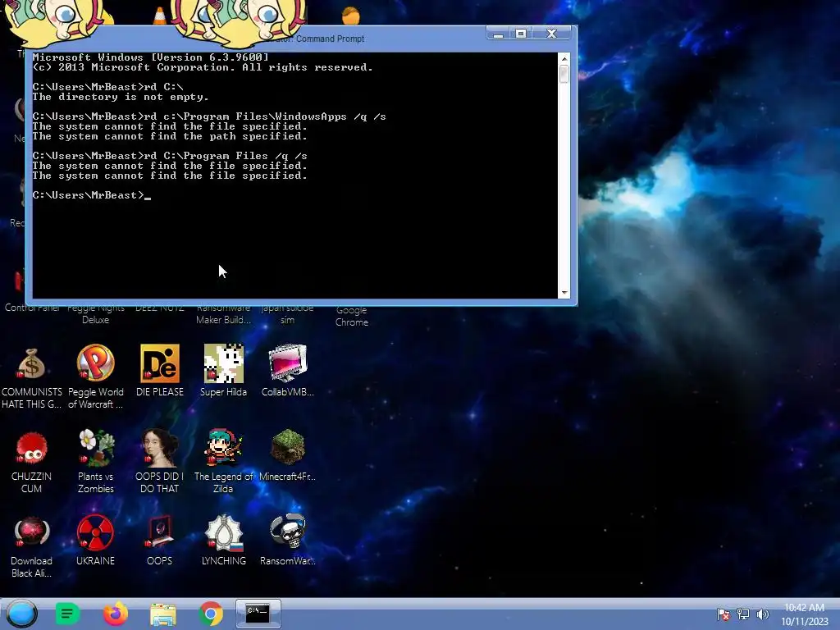Launch Firefox from the taskbar
This screenshot has height=630, width=840.
(115, 614)
